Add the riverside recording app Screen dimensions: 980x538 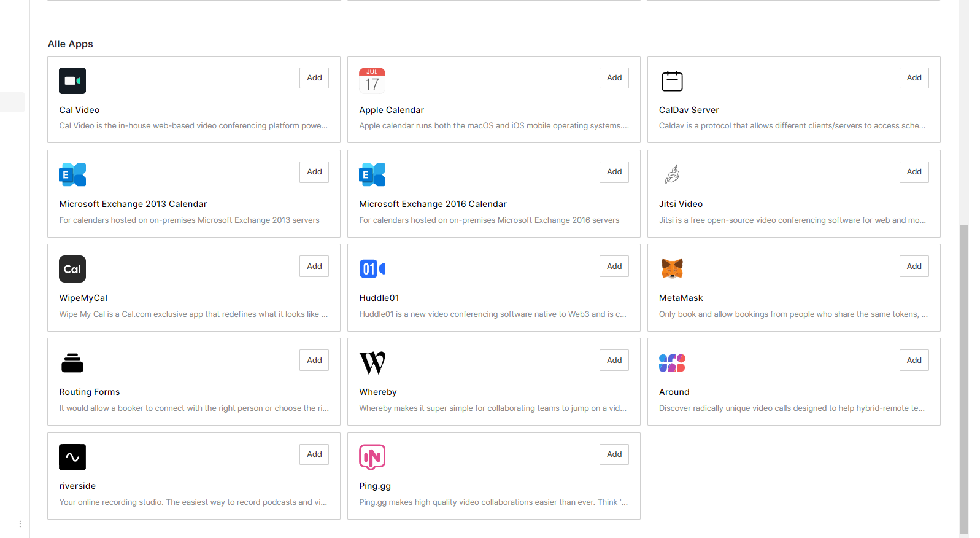click(314, 454)
